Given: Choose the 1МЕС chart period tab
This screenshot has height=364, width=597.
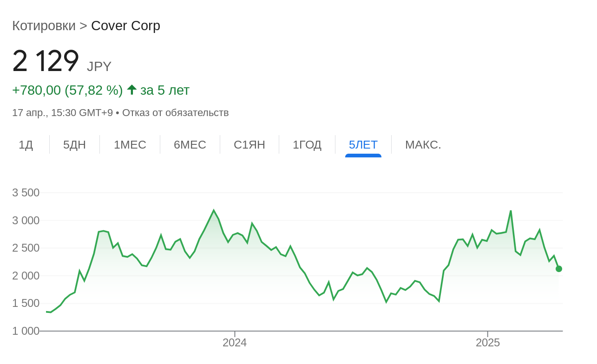Looking at the screenshot, I should (x=130, y=145).
